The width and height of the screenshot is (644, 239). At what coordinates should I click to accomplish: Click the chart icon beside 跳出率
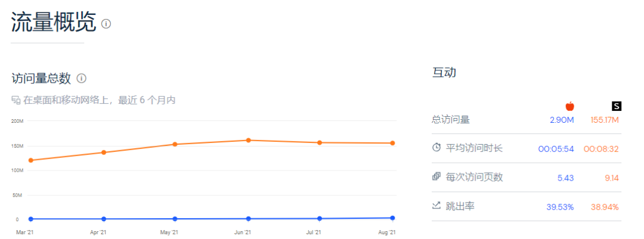click(x=436, y=206)
